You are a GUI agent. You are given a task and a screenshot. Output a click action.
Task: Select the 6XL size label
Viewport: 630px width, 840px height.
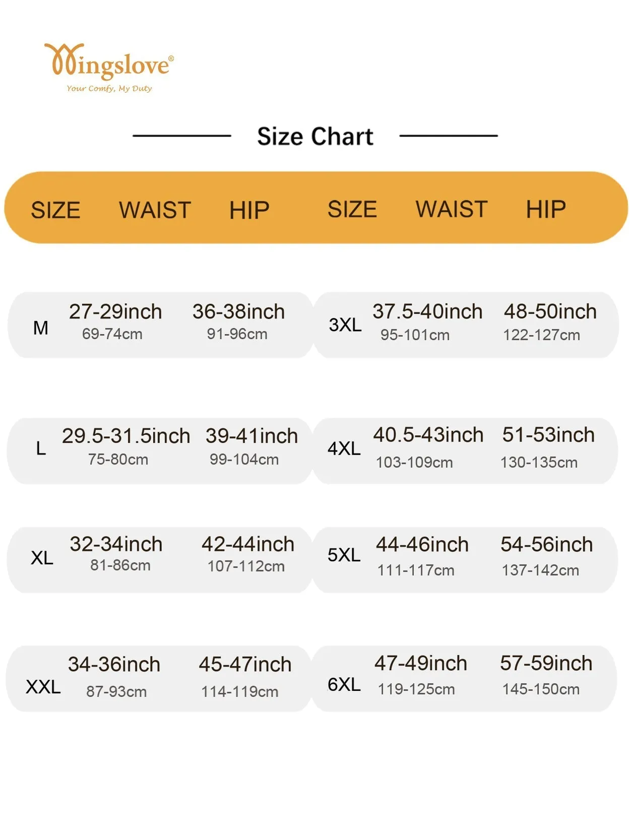point(344,684)
